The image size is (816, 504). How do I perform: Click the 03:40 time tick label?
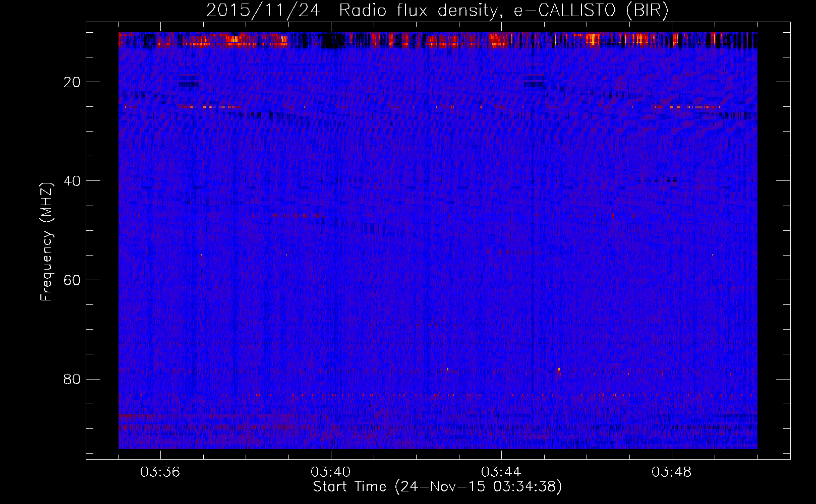click(331, 472)
